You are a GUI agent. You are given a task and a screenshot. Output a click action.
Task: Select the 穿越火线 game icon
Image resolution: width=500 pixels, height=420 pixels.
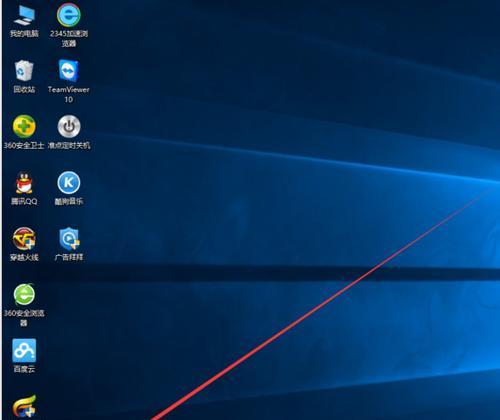(24, 238)
